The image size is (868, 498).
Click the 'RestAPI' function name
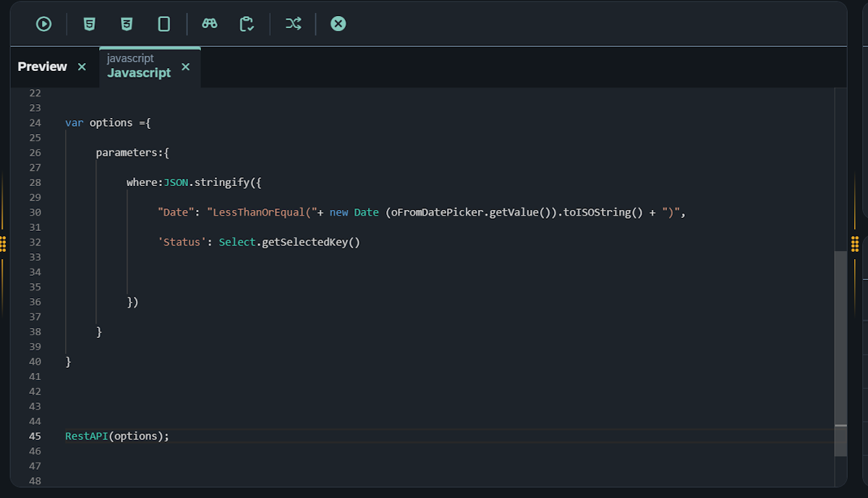coord(87,436)
